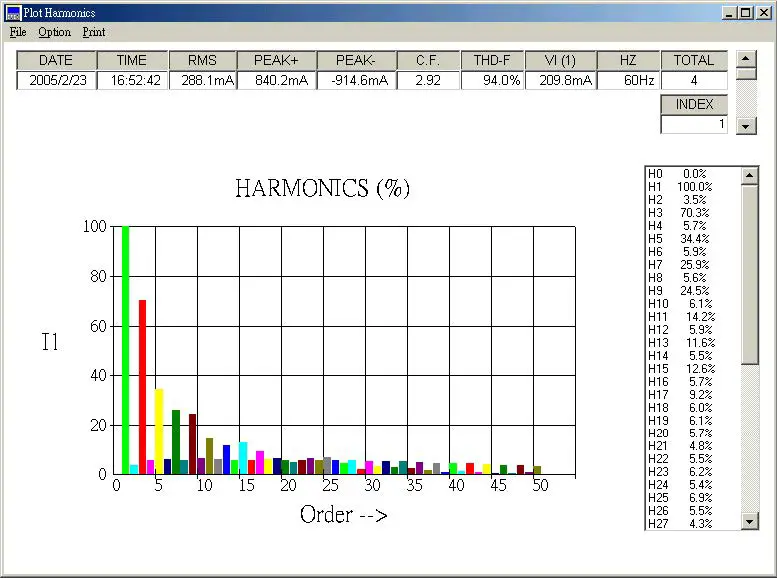This screenshot has width=777, height=578.
Task: Click the PEAK- value -914.6mA
Action: pyautogui.click(x=356, y=80)
